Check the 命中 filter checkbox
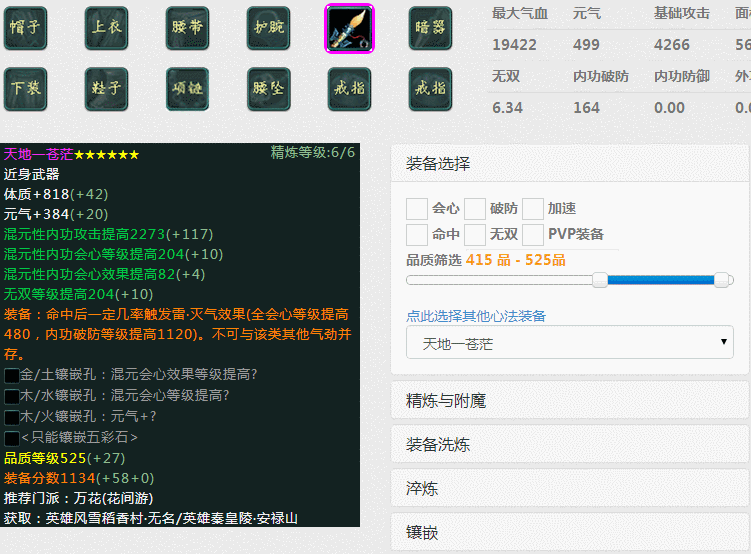The height and width of the screenshot is (554, 751). (417, 235)
